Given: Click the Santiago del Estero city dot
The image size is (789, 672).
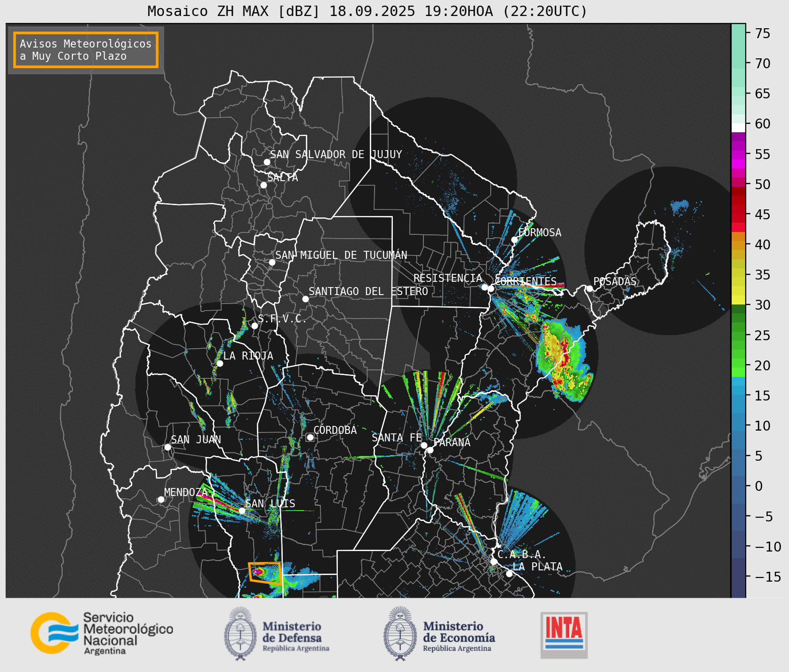Looking at the screenshot, I should tap(305, 299).
